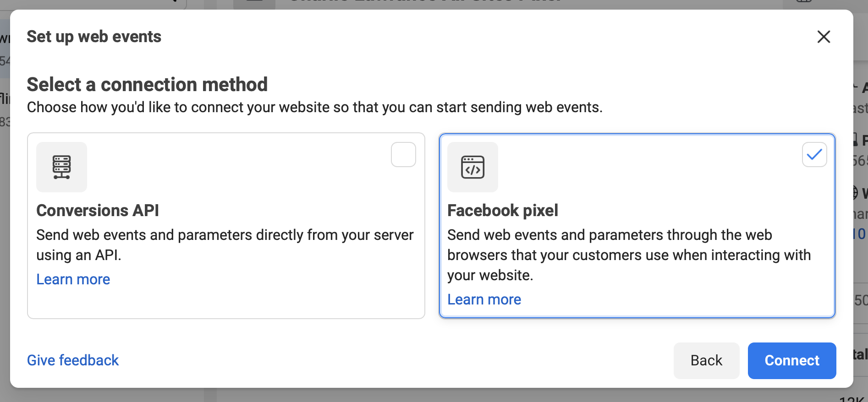The width and height of the screenshot is (868, 402).
Task: Select the Facebook pixel connection method card
Action: pos(637,225)
